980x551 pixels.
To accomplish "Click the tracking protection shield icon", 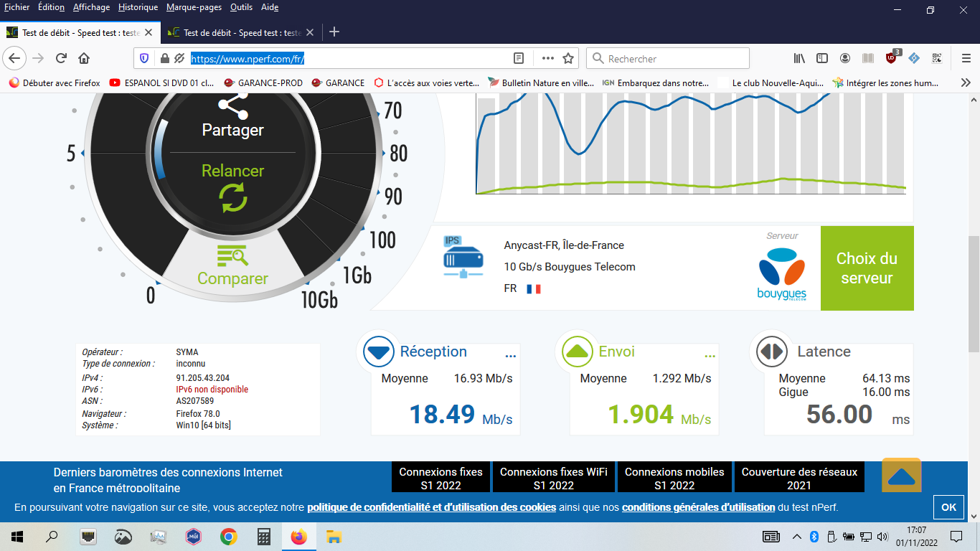I will click(144, 58).
